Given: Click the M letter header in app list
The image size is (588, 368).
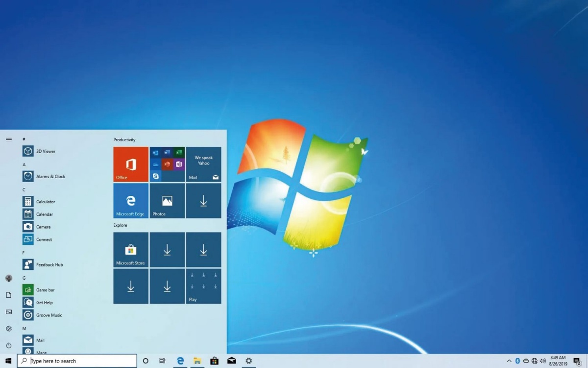Looking at the screenshot, I should click(24, 329).
